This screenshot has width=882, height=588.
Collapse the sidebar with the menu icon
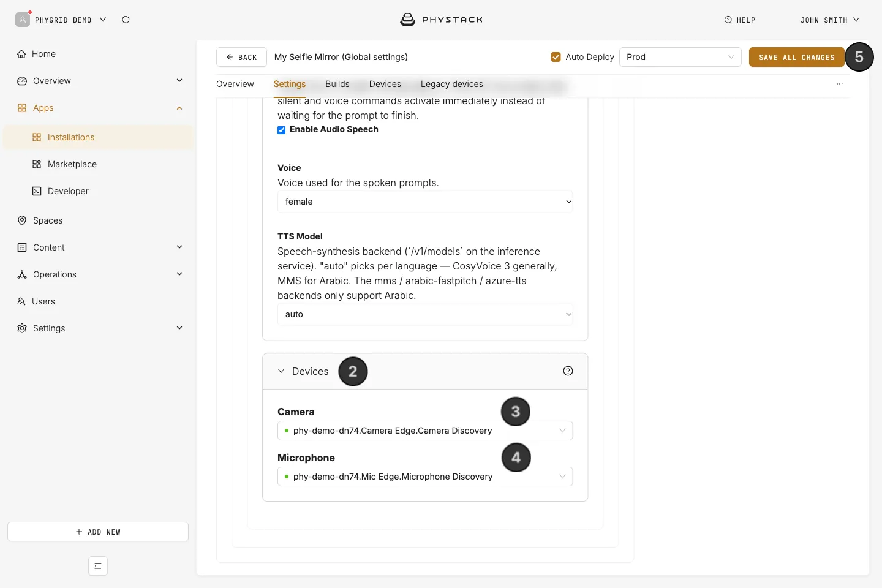pyautogui.click(x=98, y=566)
